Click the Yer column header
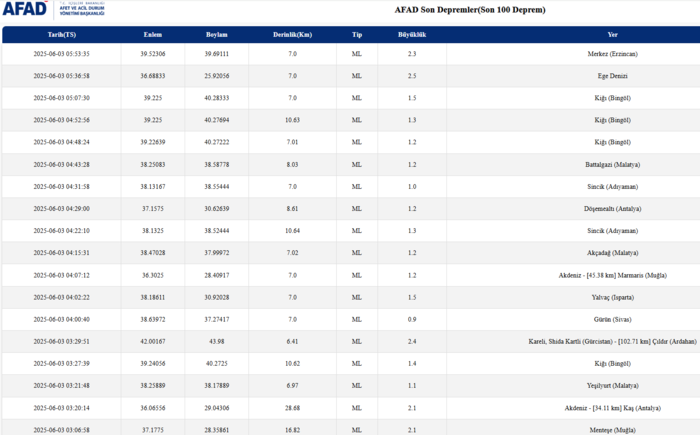 [612, 35]
